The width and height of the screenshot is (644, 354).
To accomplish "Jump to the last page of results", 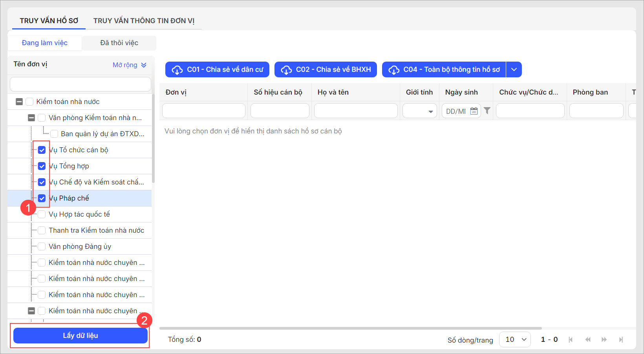I will click(x=621, y=339).
